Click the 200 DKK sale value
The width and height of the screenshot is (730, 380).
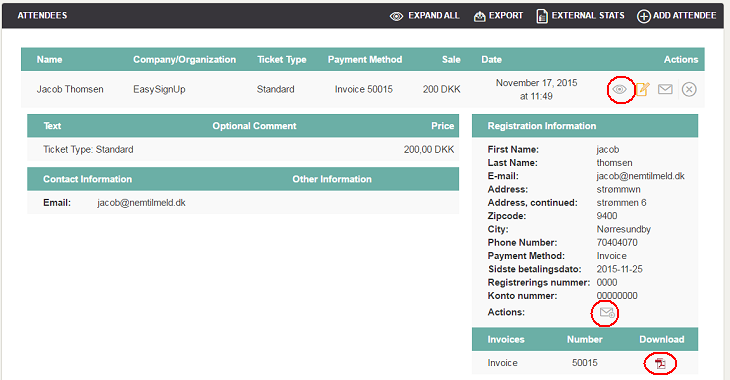point(441,89)
